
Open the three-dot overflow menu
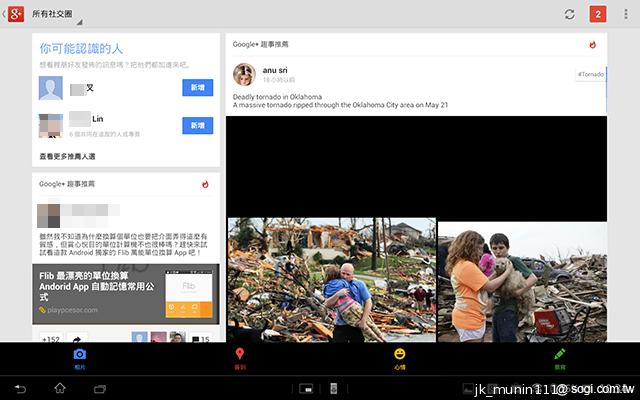coord(626,14)
